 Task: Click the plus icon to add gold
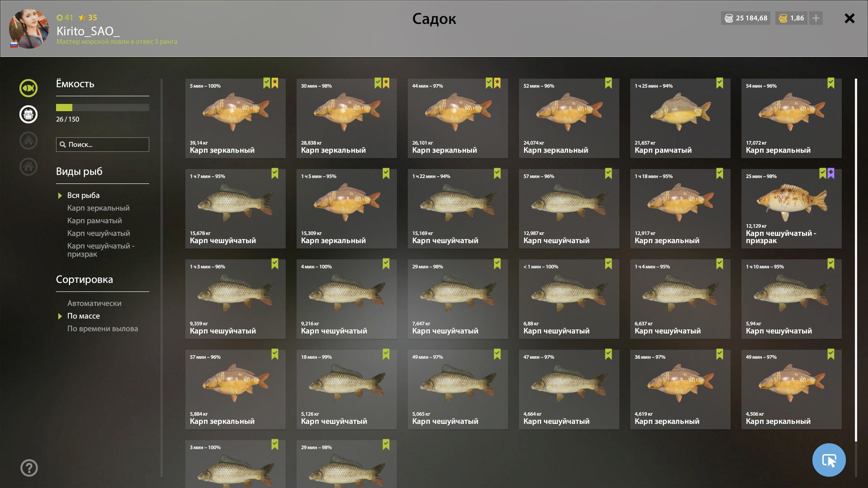tap(816, 18)
